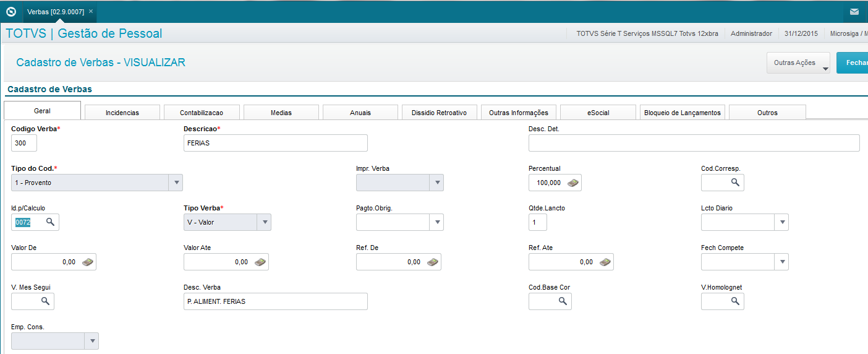Expand the Tipo Verba dropdown
This screenshot has height=354, width=868.
(x=264, y=222)
